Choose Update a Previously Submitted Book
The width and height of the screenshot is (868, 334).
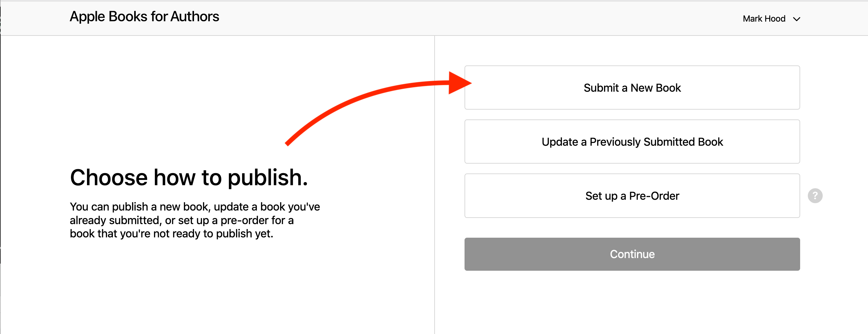pyautogui.click(x=632, y=142)
